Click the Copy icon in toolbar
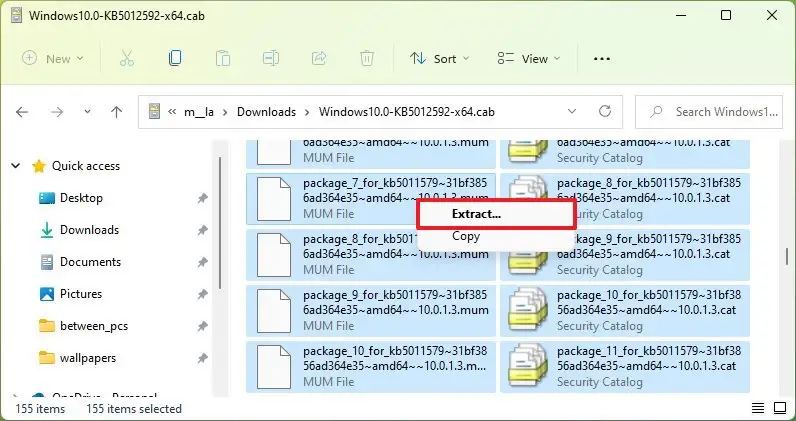Viewport: 796px width, 421px height. pos(175,58)
